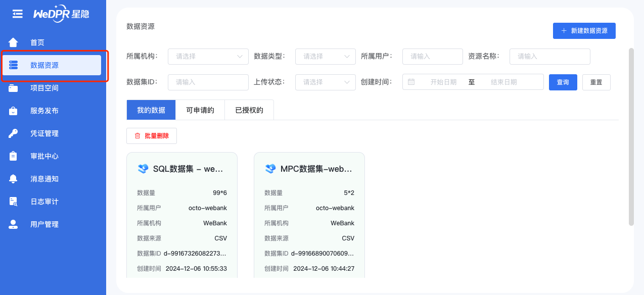Click dataset ID d-99166890070609…
This screenshot has width=644, height=295.
323,254
